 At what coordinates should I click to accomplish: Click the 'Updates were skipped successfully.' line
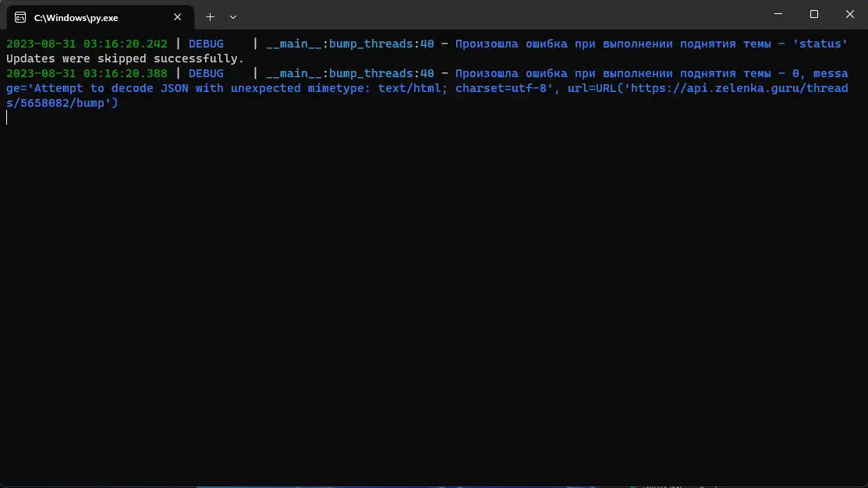(x=125, y=58)
